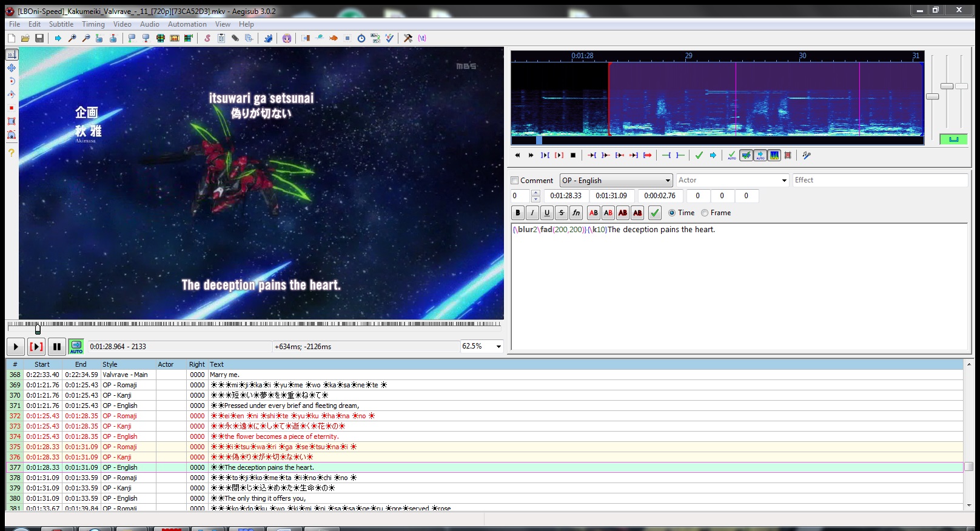Open Spell Checker checkmark icon
980x531 pixels.
click(389, 38)
